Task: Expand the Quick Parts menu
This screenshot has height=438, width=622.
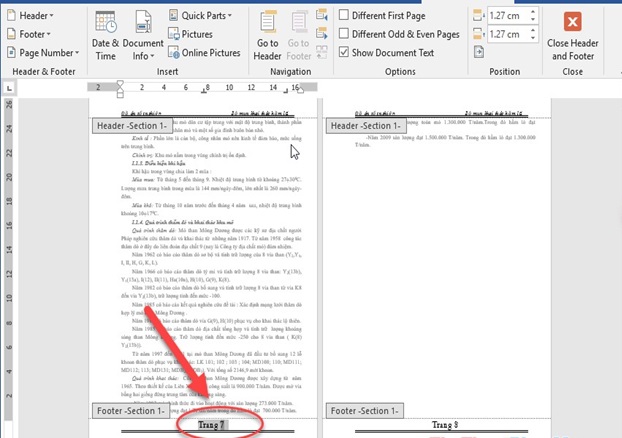Action: [200, 15]
